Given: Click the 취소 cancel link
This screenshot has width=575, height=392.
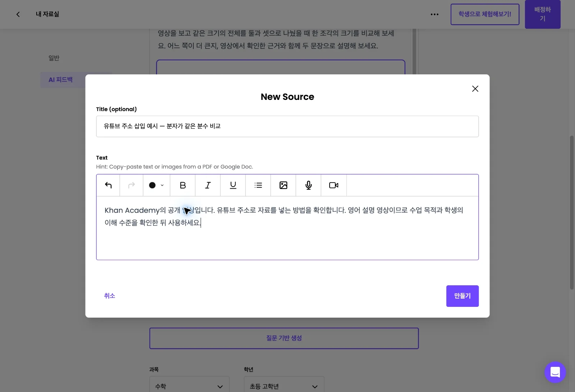Looking at the screenshot, I should (110, 296).
